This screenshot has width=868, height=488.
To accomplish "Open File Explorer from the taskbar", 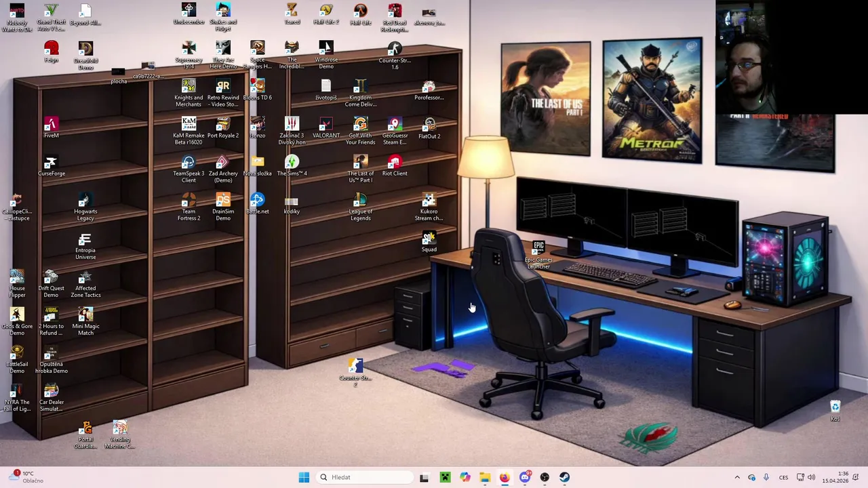I will coord(484,477).
